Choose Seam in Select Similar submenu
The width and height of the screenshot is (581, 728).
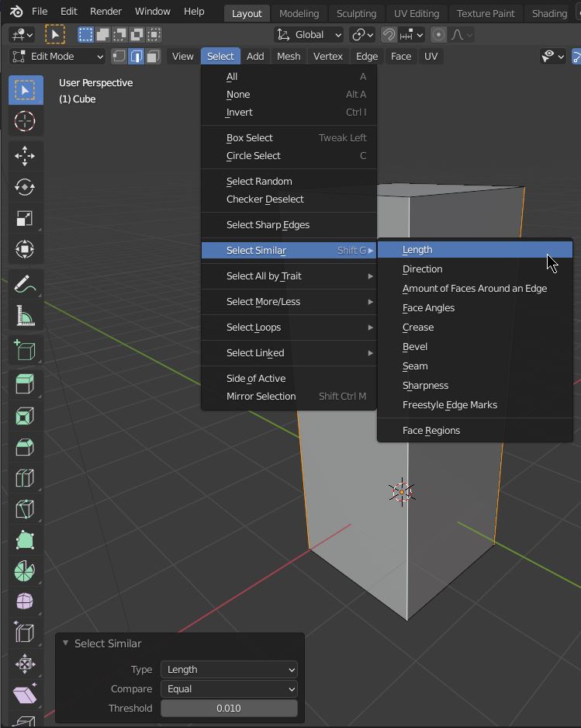475,366
